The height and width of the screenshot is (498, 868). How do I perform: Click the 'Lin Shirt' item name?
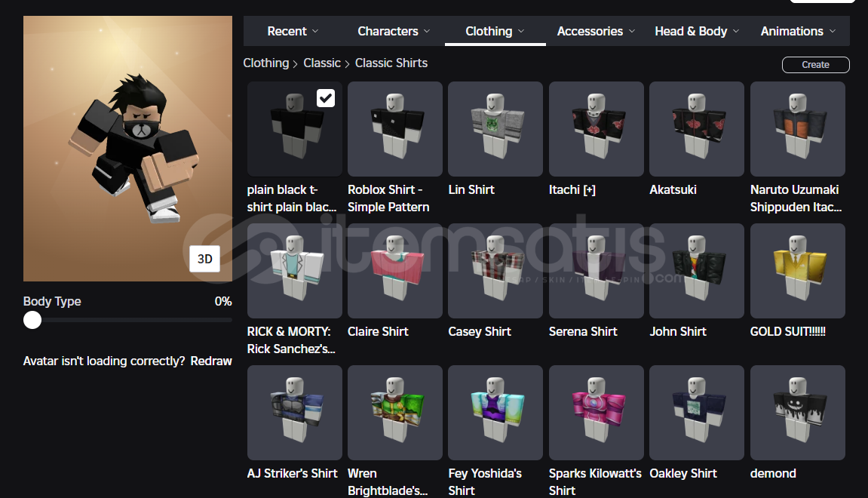[x=471, y=190]
